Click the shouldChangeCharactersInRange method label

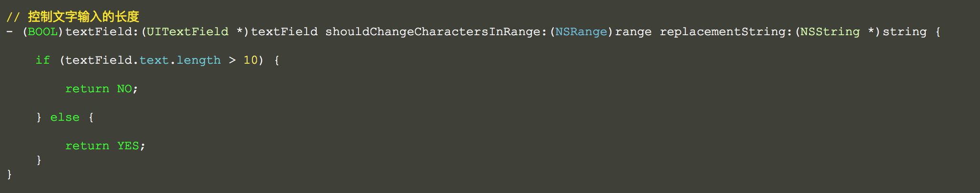point(433,32)
